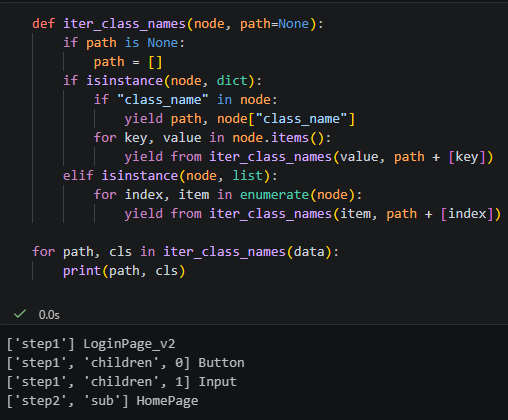The width and height of the screenshot is (508, 420).
Task: Click the 'enumerate(node)' call
Action: click(297, 195)
